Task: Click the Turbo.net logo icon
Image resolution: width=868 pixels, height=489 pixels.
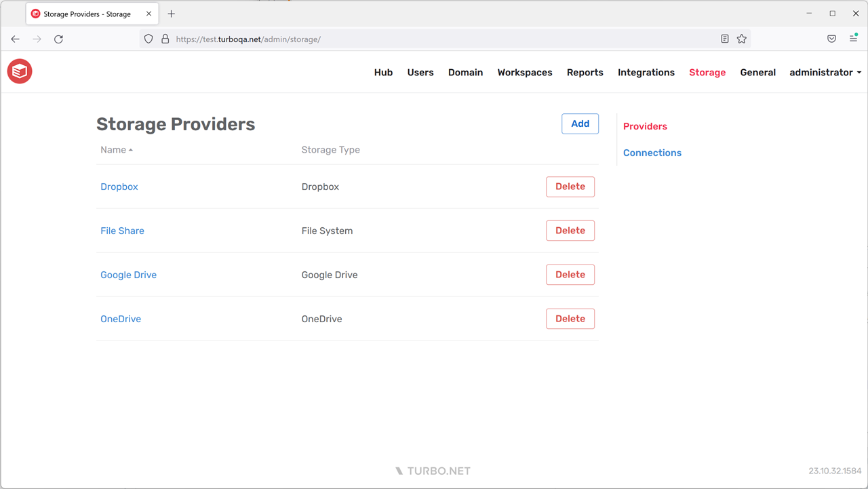Action: pos(19,71)
